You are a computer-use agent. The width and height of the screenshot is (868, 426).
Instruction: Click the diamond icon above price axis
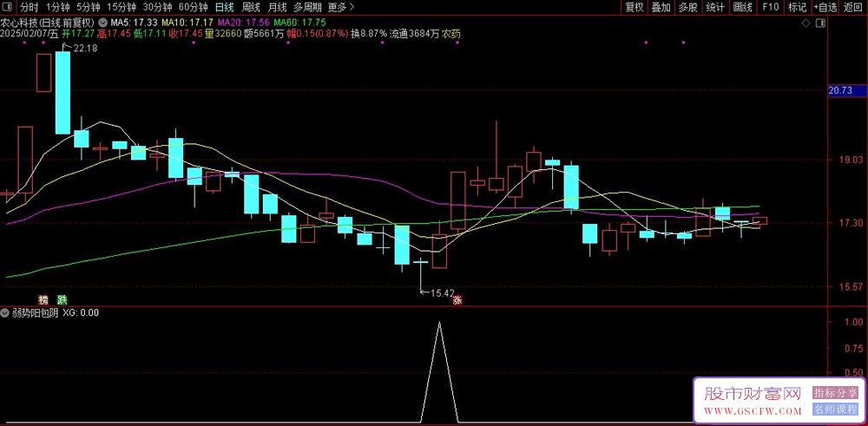(806, 23)
